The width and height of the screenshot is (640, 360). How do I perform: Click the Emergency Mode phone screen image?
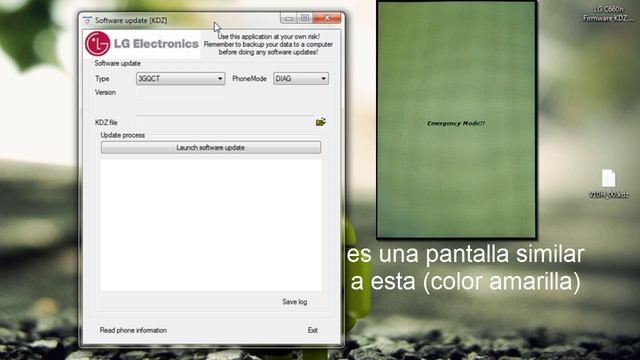[456, 120]
